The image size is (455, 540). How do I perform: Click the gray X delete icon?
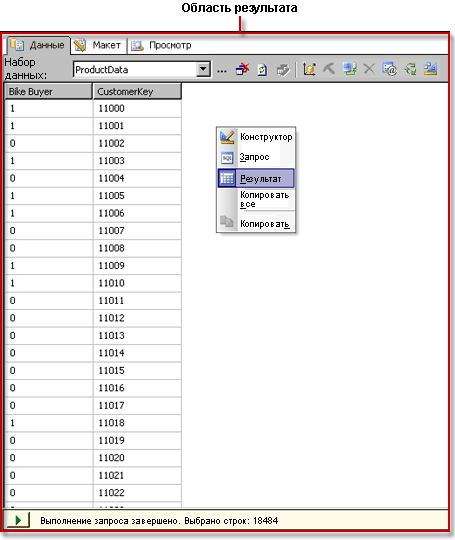coord(369,69)
